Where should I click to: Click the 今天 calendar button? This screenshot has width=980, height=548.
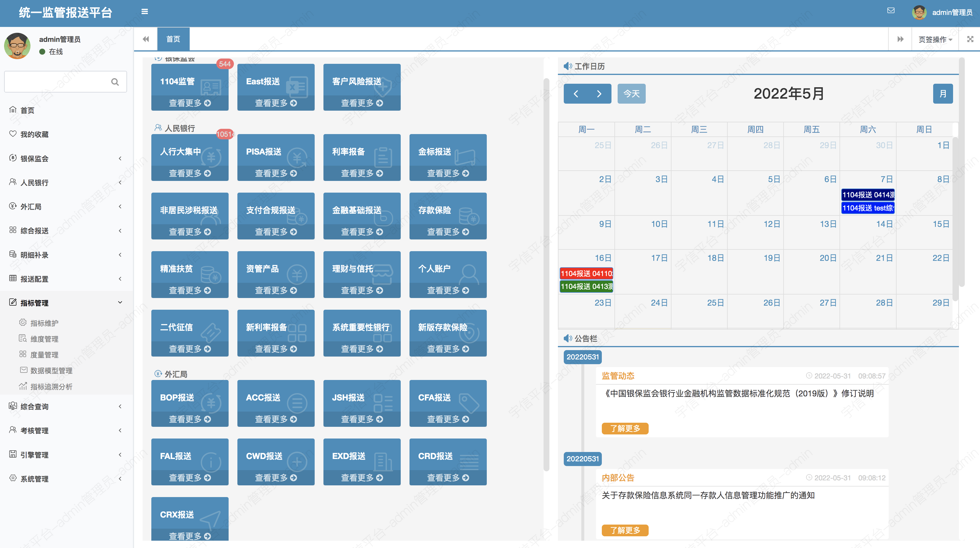(x=631, y=94)
